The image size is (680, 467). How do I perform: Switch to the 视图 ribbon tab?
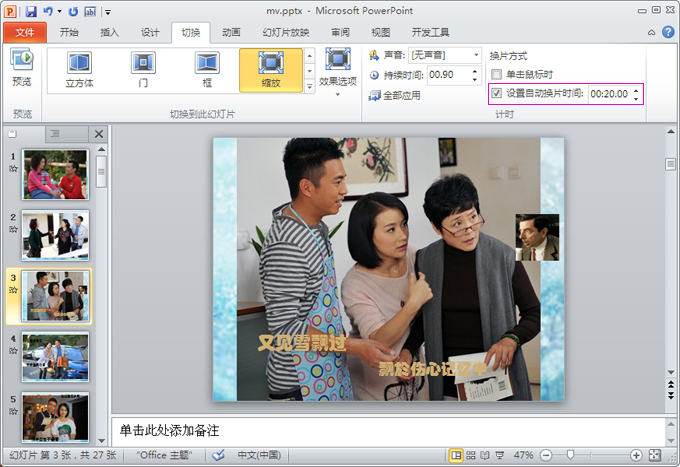click(x=381, y=33)
